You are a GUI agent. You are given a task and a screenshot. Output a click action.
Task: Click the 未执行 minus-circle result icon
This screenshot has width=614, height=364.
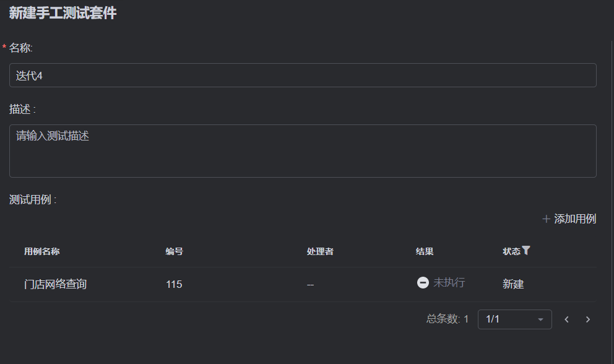click(423, 282)
